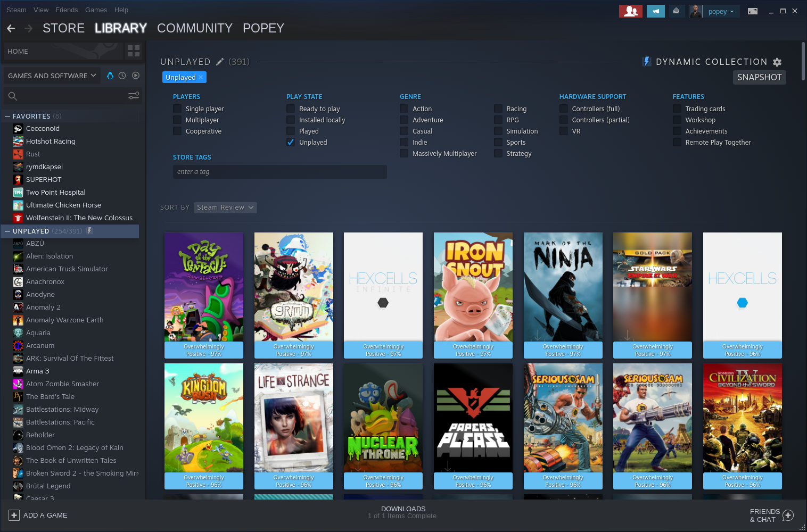Open inbox envelope notification icon

pos(676,11)
